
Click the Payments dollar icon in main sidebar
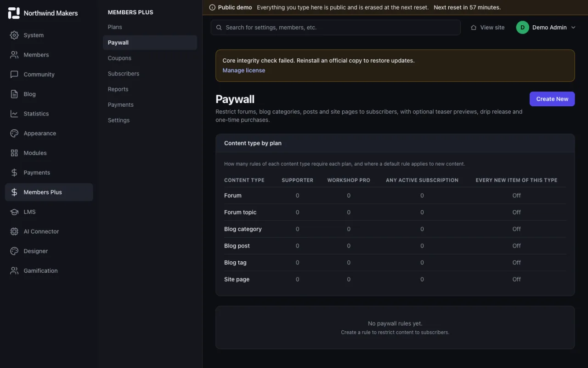coord(14,172)
